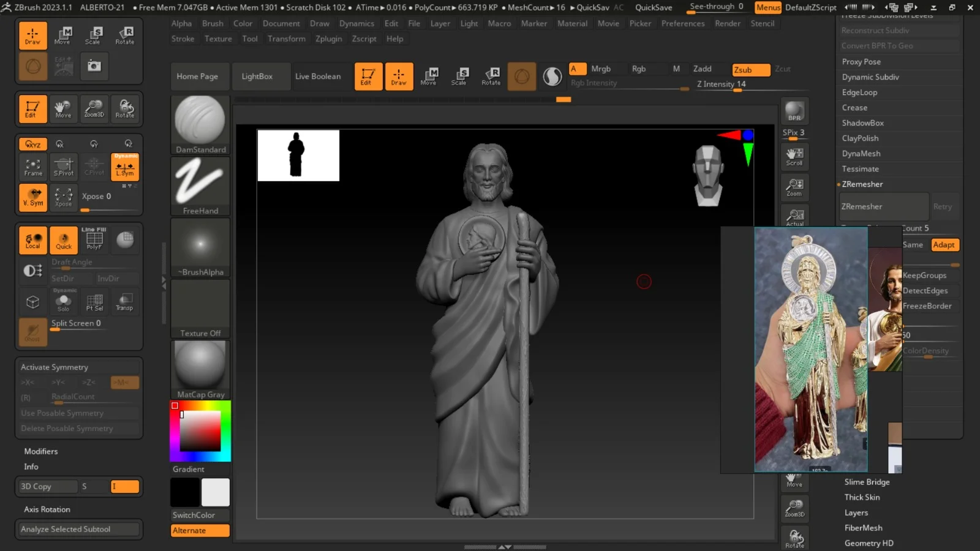980x551 pixels.
Task: Click the PolyF wireframe icon
Action: click(x=94, y=240)
